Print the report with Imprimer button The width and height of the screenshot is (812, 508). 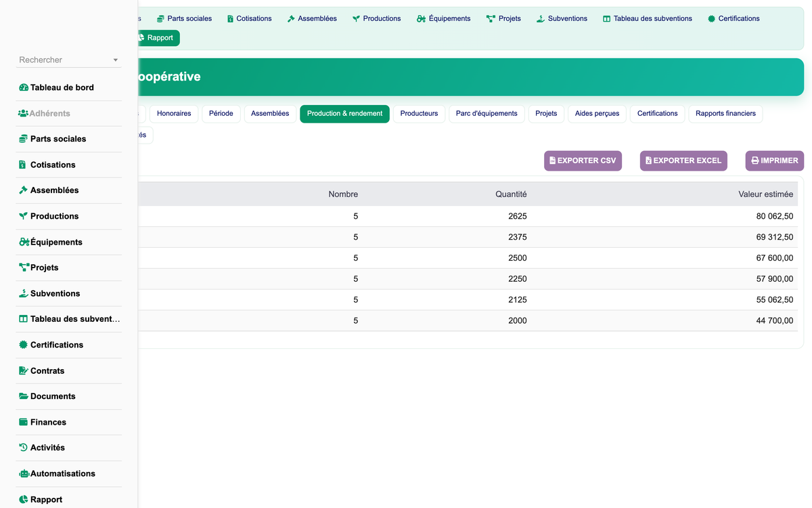click(x=775, y=161)
